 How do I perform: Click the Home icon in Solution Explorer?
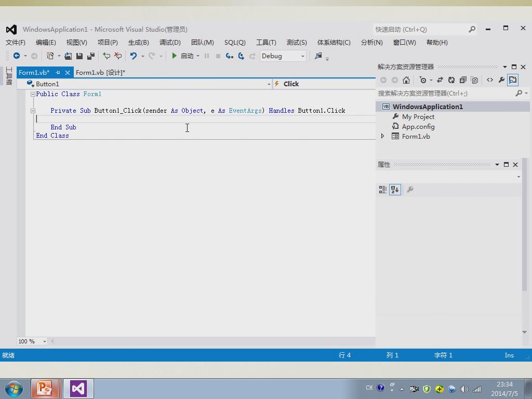click(406, 80)
